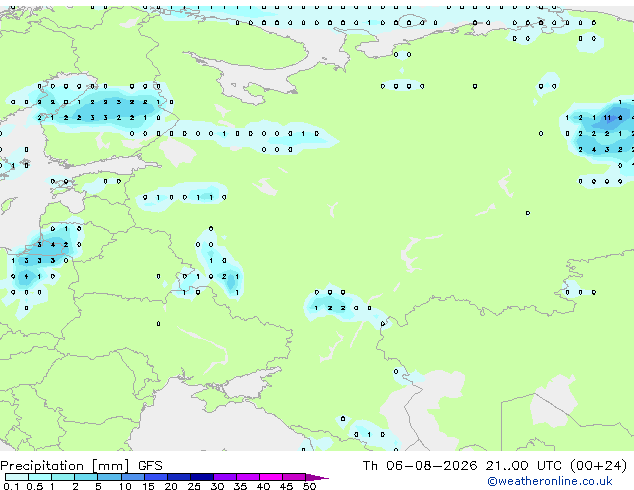The height and width of the screenshot is (490, 634).
Task: Select the 15–20 mm legend color swatch
Action: (156, 477)
